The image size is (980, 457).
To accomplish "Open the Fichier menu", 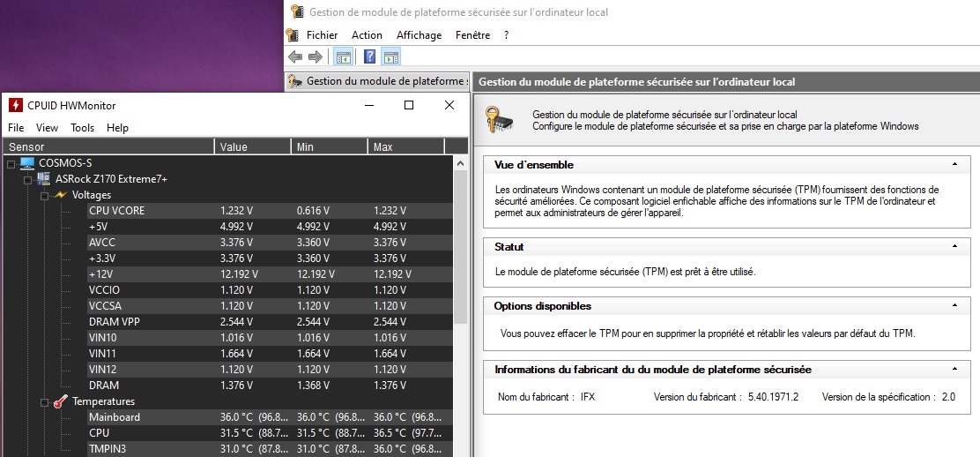I will pyautogui.click(x=322, y=35).
